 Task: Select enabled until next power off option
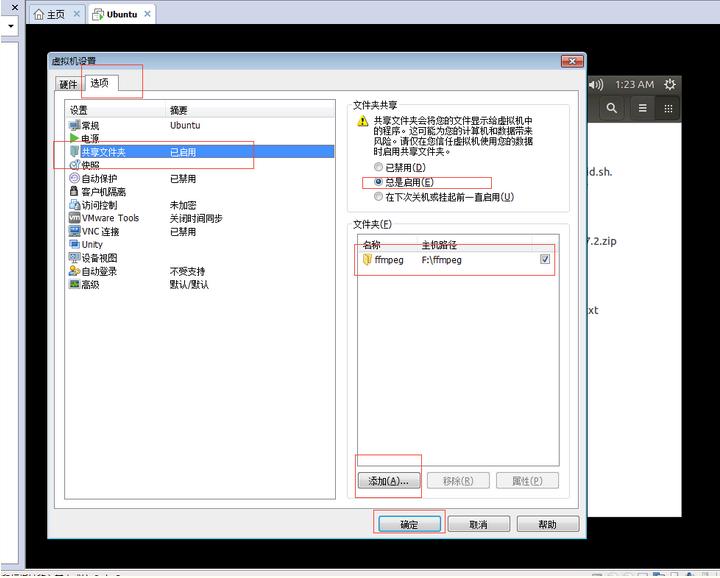[378, 196]
